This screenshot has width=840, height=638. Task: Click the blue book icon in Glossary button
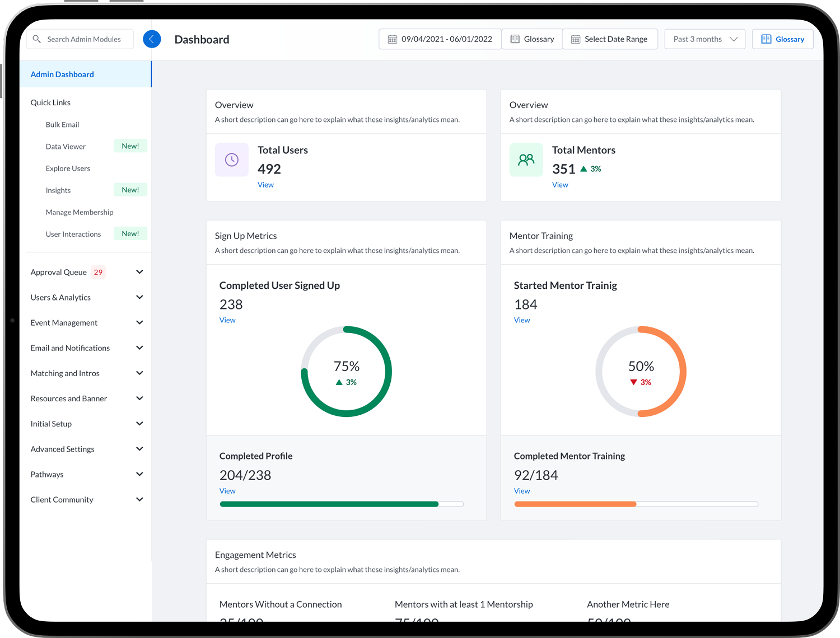coord(766,39)
